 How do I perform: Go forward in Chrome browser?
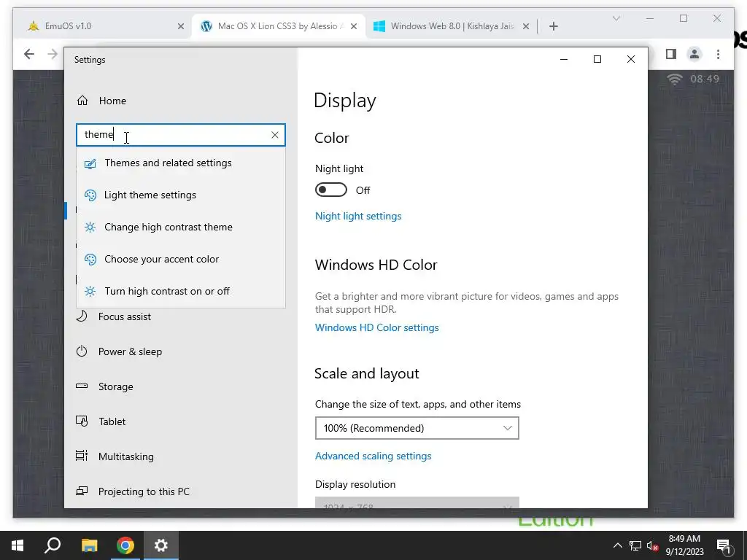tap(53, 54)
